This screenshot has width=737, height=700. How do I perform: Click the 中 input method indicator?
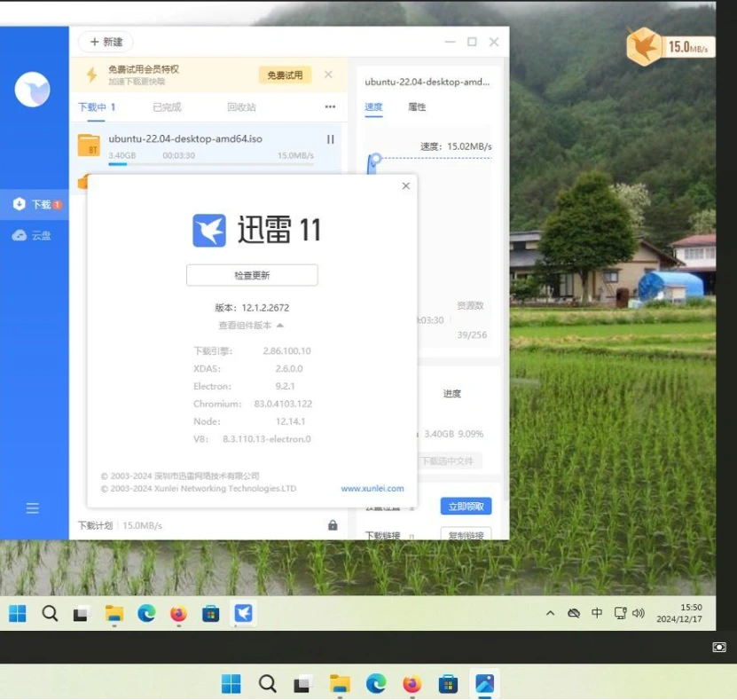597,612
